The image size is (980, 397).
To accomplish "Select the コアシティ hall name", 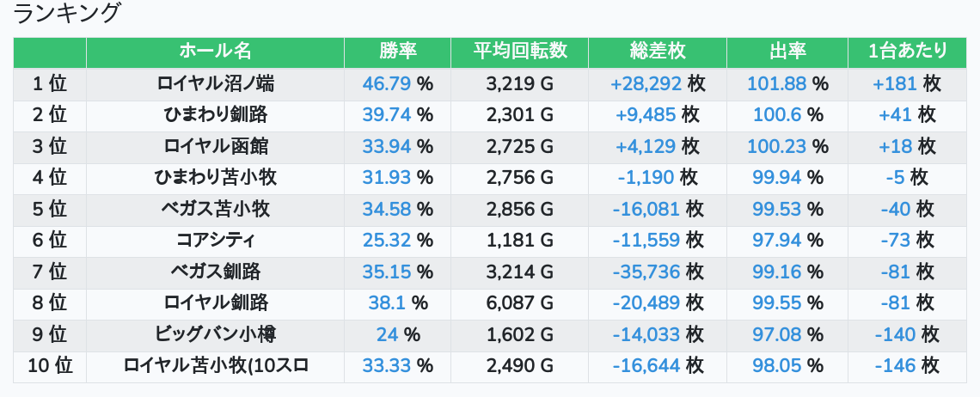I will (216, 241).
